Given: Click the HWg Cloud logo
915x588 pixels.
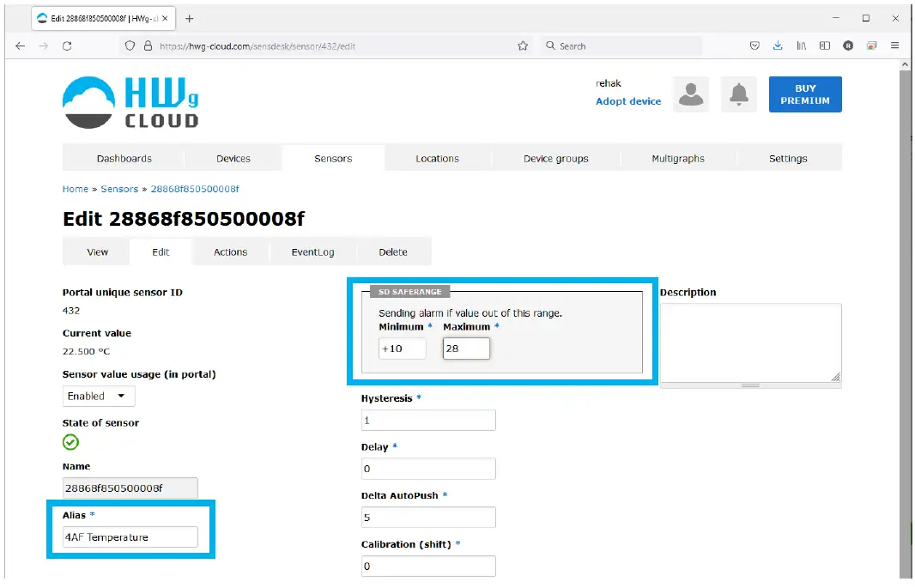Looking at the screenshot, I should pyautogui.click(x=130, y=102).
